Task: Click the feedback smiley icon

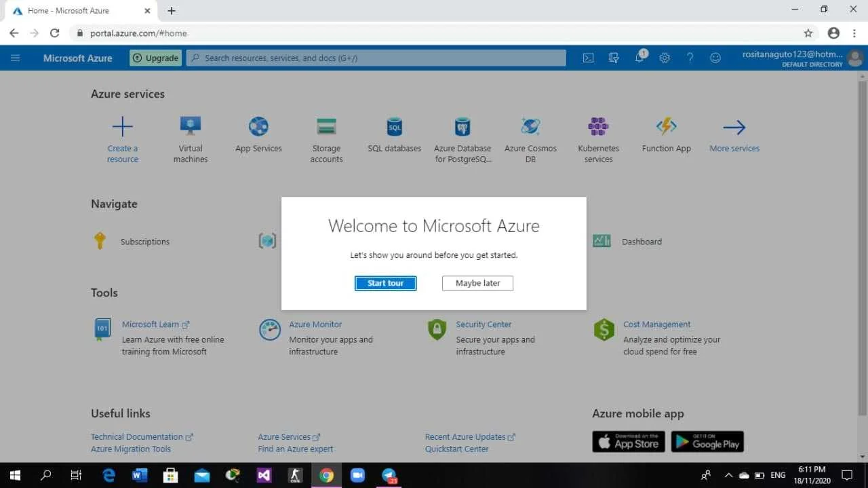Action: [715, 58]
